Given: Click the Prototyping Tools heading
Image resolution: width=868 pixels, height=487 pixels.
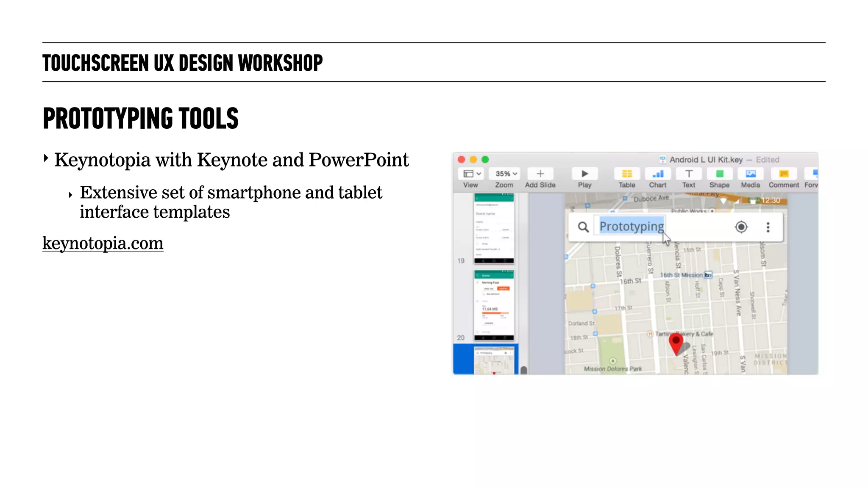Looking at the screenshot, I should (x=141, y=119).
